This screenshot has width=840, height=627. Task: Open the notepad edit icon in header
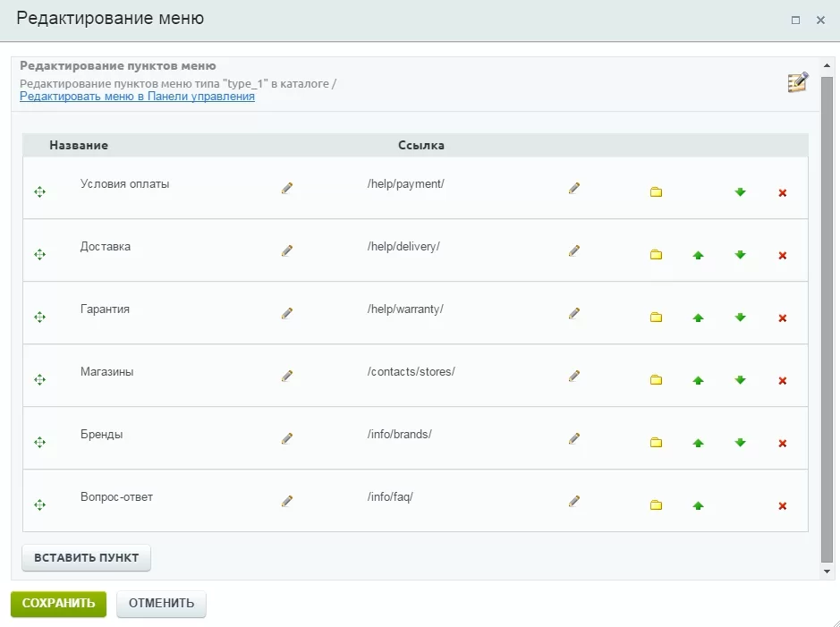click(798, 82)
